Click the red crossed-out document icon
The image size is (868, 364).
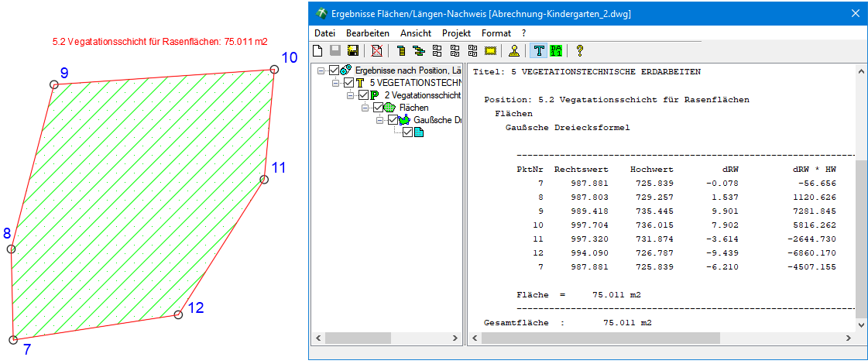(377, 51)
